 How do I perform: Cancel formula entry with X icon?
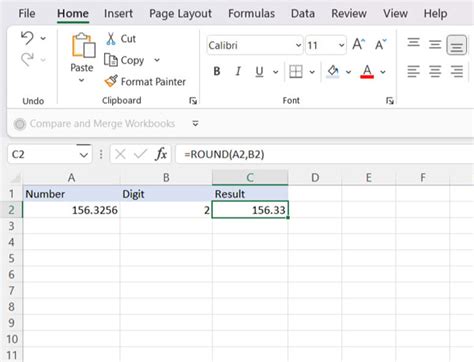[x=120, y=154]
